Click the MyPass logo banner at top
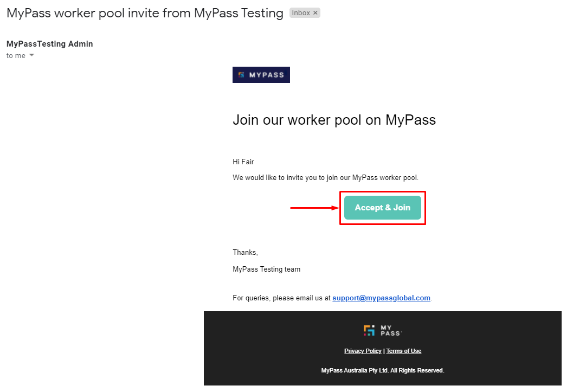The width and height of the screenshot is (573, 392). (x=261, y=75)
